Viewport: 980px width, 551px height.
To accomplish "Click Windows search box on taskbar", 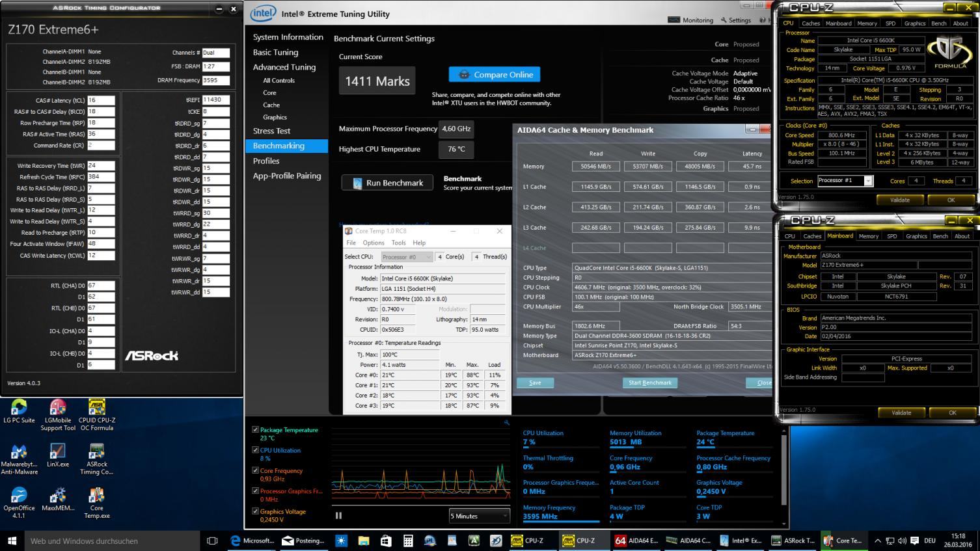I will tap(111, 541).
